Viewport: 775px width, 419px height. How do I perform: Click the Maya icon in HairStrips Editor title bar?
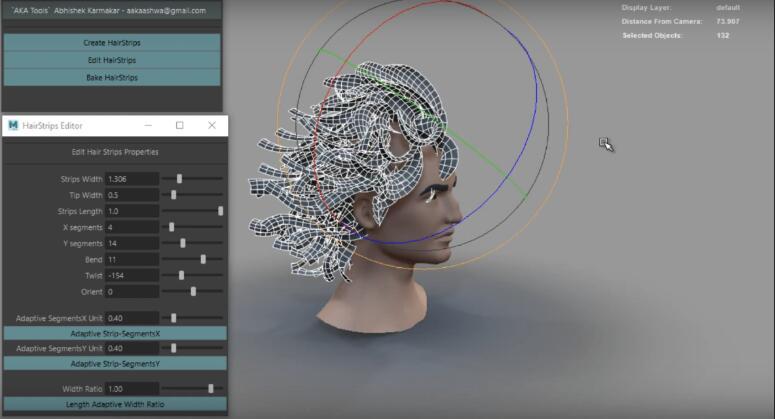click(x=13, y=126)
